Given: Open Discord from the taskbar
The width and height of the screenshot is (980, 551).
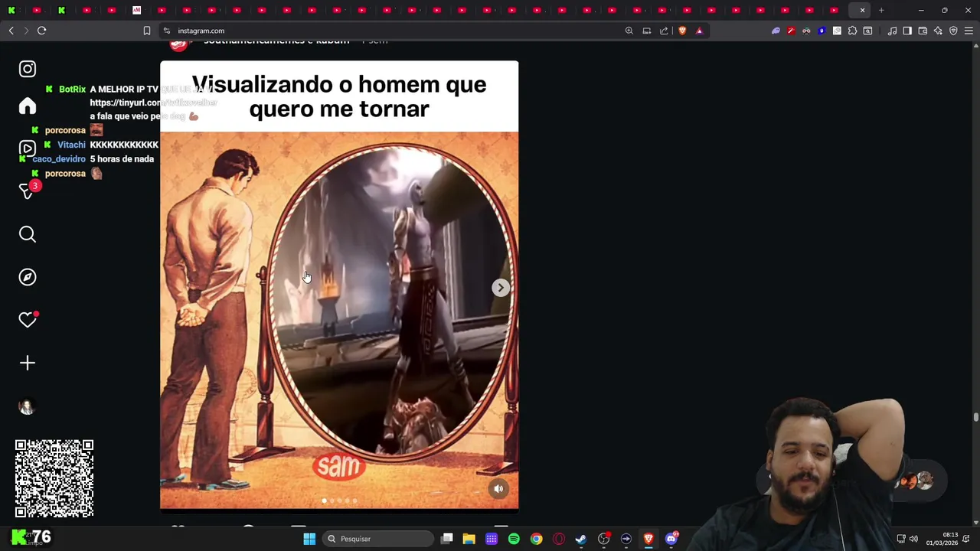Looking at the screenshot, I should coord(671,539).
